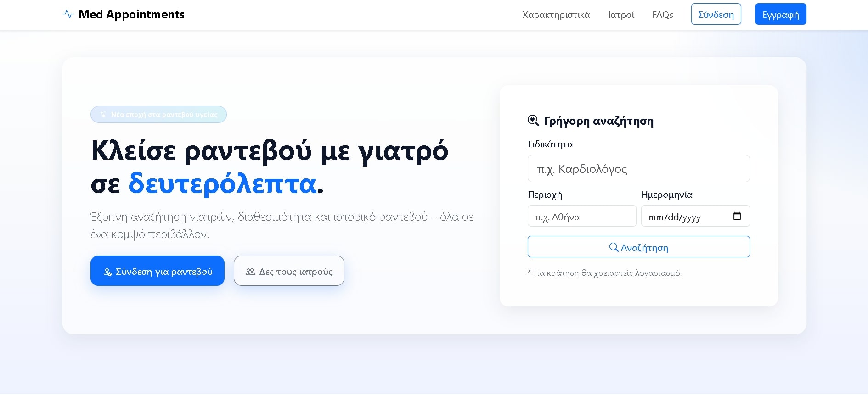Click person icon in Σύνδεση για ραντεβού
This screenshot has width=868, height=395.
coord(107,272)
